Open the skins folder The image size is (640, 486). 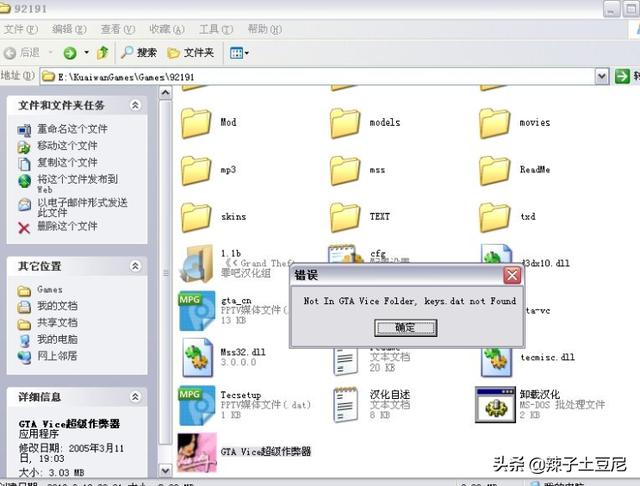coord(196,217)
